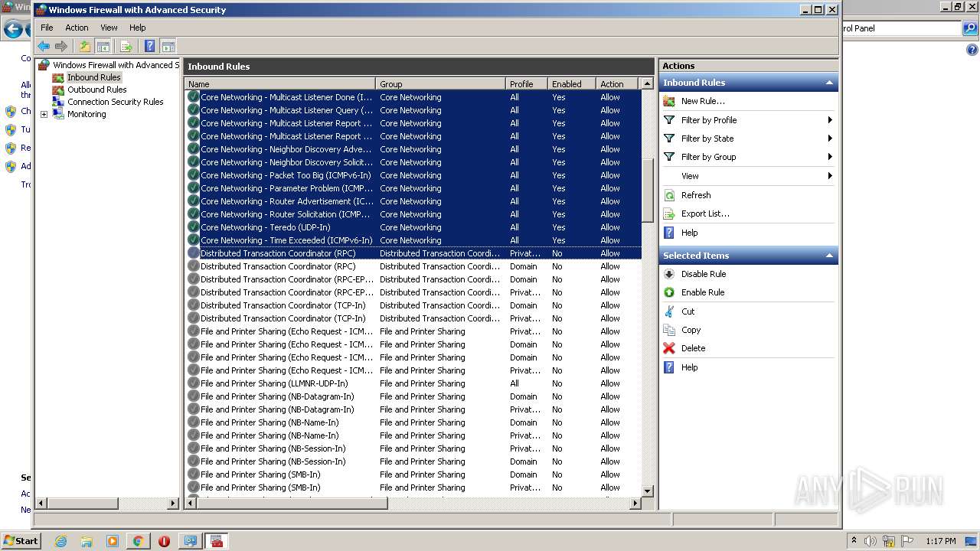The width and height of the screenshot is (980, 551).
Task: Click the Inbound Rules tree node icon
Action: click(58, 77)
